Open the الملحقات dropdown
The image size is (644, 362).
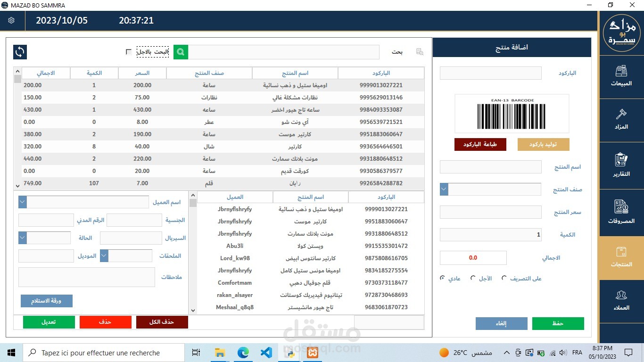coord(104,255)
